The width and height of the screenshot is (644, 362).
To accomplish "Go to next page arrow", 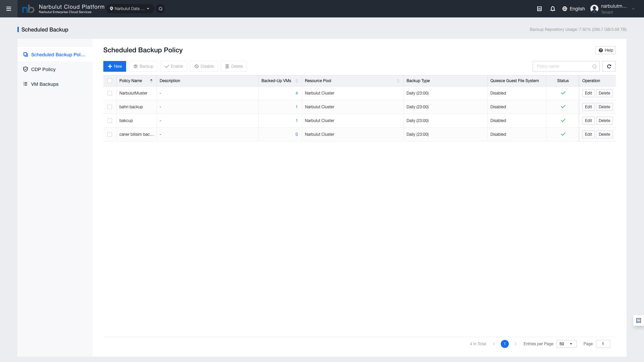I will coord(516,344).
